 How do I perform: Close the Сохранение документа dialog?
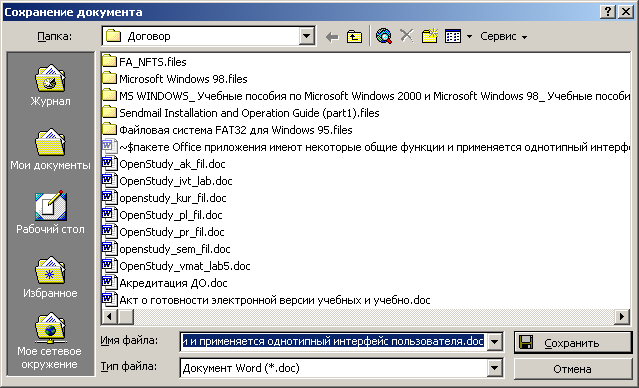pos(626,11)
